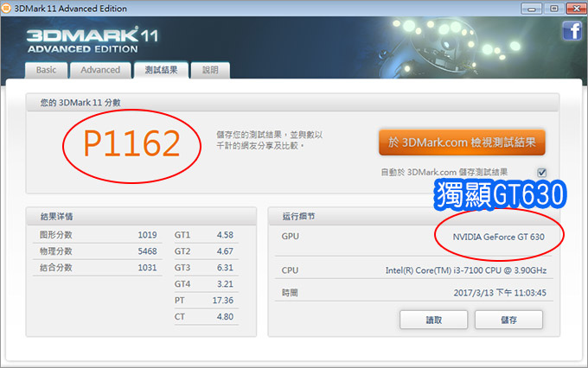Click the CT result 4.80
Viewport: 588px width, 368px height.
pyautogui.click(x=225, y=317)
